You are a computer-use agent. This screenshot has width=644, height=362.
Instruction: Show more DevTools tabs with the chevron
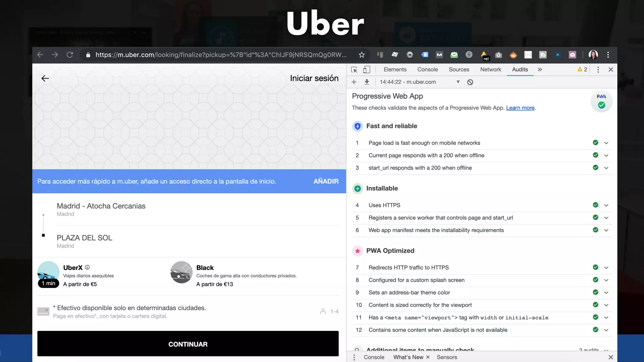(540, 69)
